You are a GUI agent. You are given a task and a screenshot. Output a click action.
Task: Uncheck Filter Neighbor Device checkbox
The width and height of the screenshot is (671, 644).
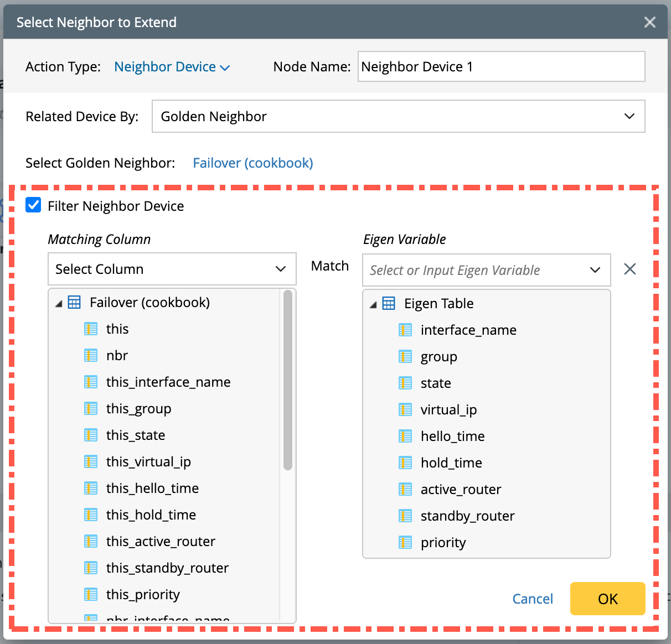pyautogui.click(x=34, y=205)
